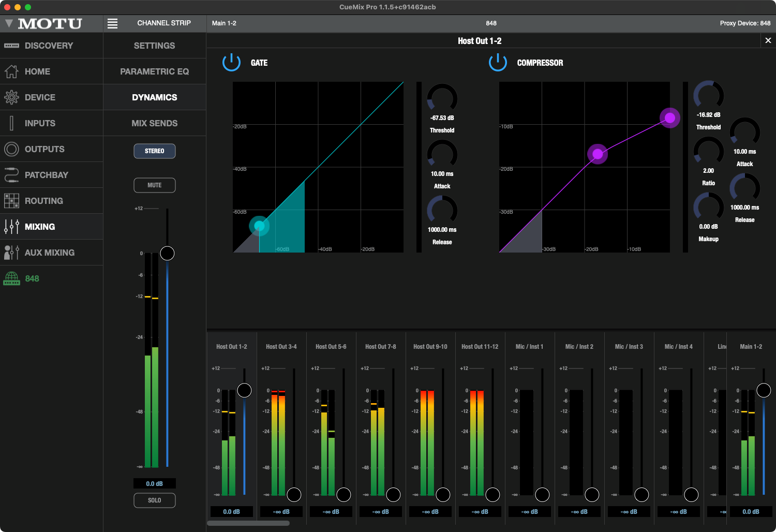Adjust the Compressor Makeup knob
This screenshot has width=776, height=532.
pyautogui.click(x=709, y=207)
